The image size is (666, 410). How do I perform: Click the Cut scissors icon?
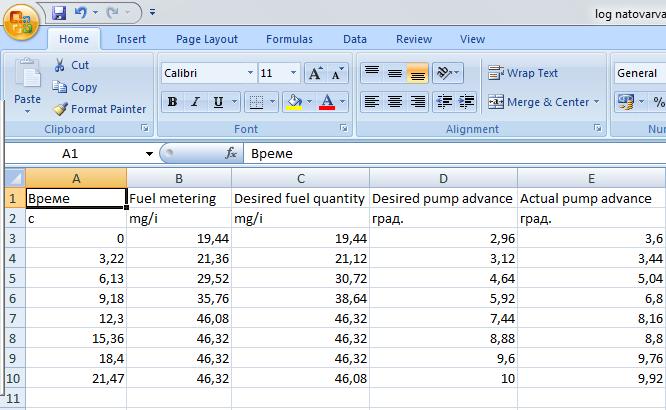click(x=59, y=65)
